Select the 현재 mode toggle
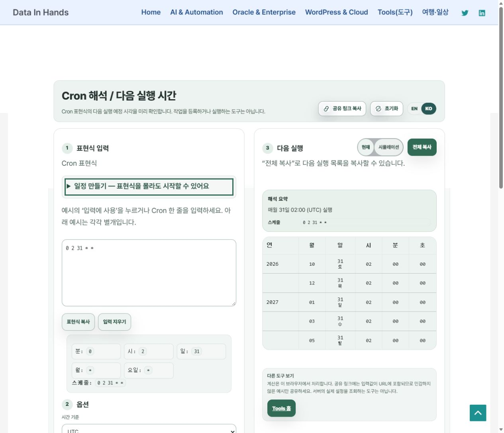 366,147
